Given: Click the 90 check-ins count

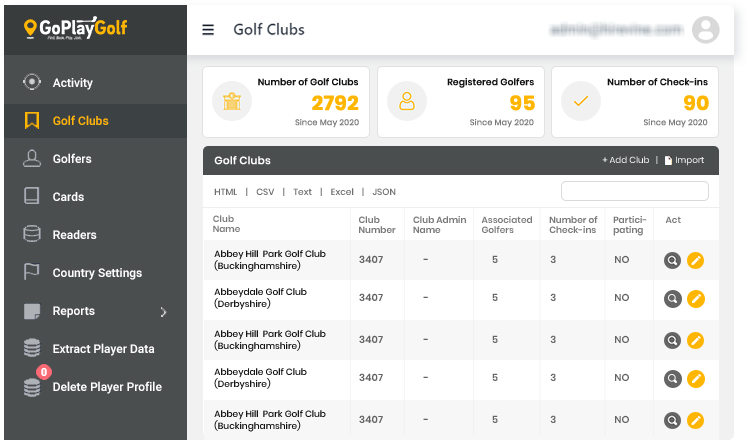Looking at the screenshot, I should pos(696,103).
